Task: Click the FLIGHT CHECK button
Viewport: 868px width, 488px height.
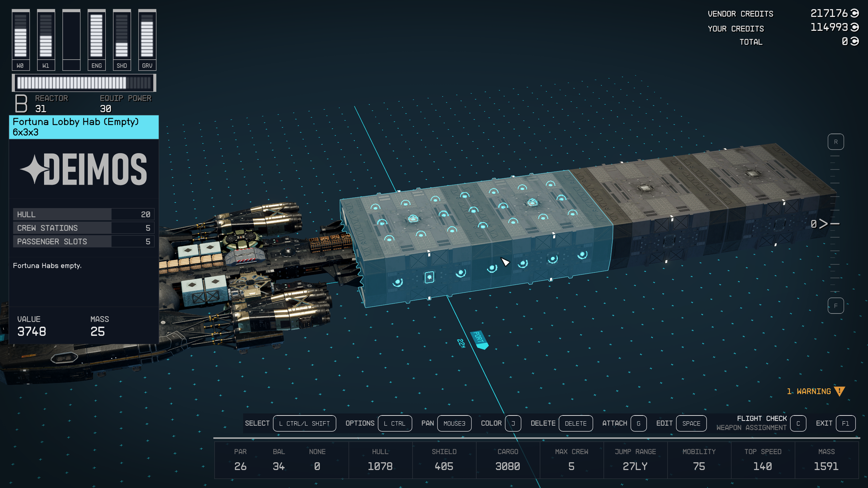Action: point(762,418)
